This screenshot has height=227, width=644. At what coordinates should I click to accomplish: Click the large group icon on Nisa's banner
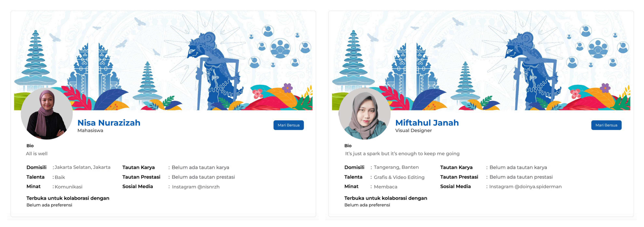coord(280,48)
